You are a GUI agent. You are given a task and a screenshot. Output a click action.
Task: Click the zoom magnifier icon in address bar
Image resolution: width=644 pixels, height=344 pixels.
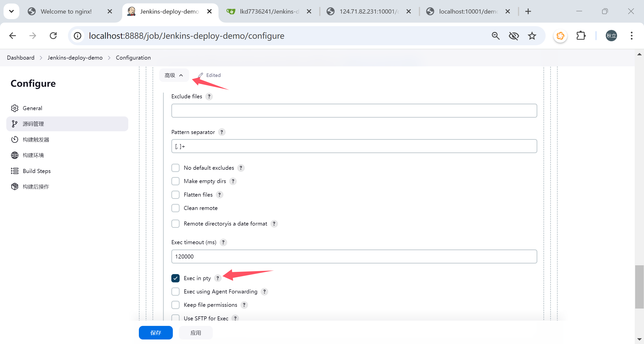[x=495, y=36]
